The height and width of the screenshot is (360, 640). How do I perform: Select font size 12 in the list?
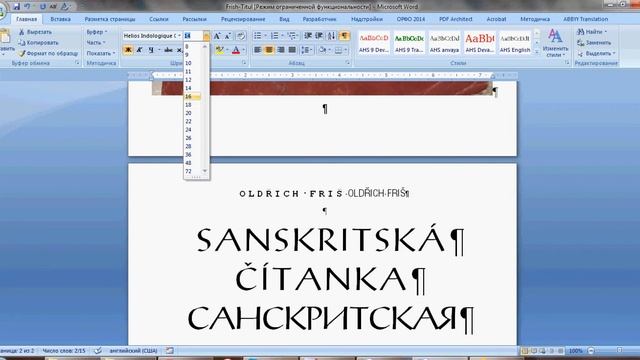[x=192, y=80]
